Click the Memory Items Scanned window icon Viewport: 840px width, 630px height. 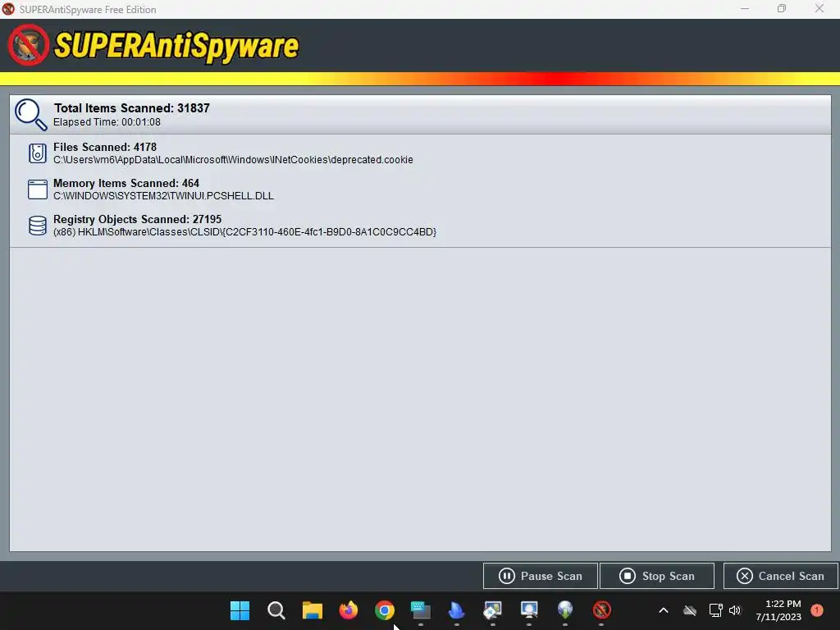click(38, 189)
